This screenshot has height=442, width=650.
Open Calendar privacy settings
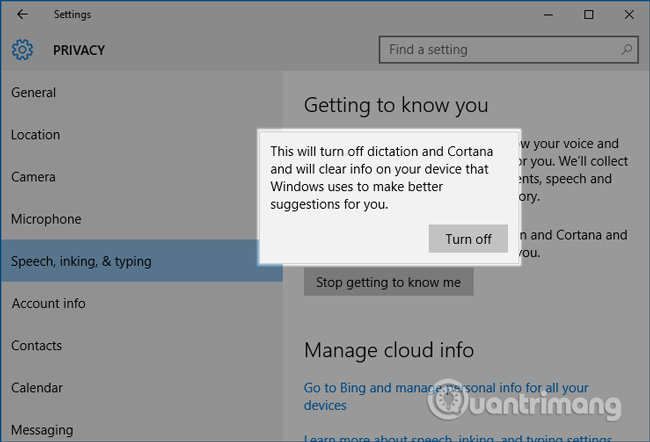point(141,388)
